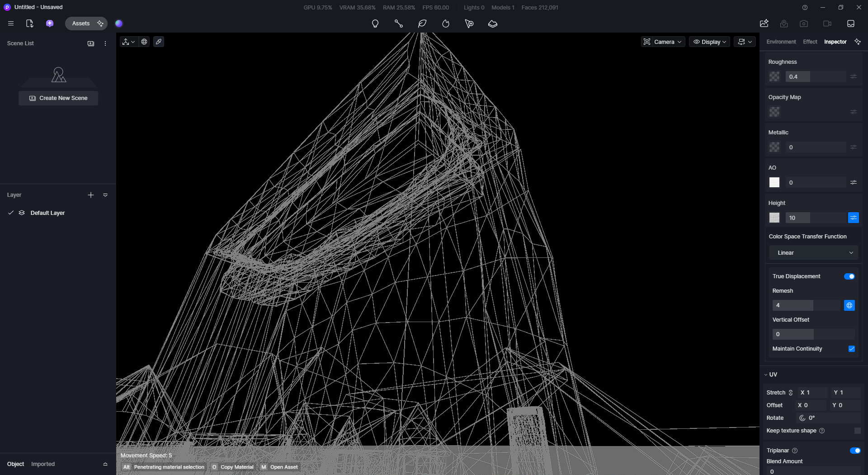Open the Assets button
The image size is (868, 475).
tap(81, 24)
